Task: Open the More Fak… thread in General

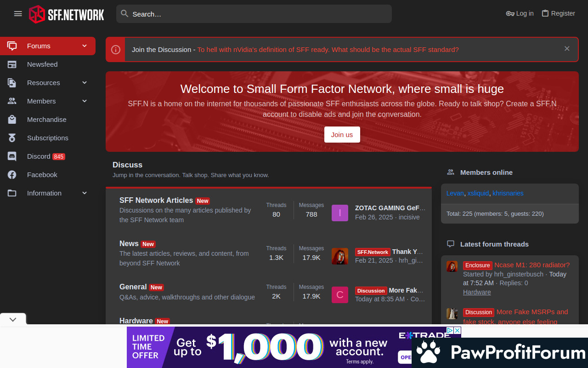Action: tap(406, 290)
